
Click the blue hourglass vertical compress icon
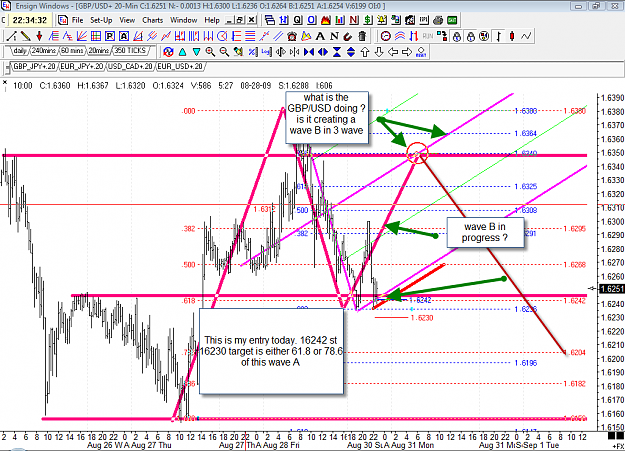point(337,52)
